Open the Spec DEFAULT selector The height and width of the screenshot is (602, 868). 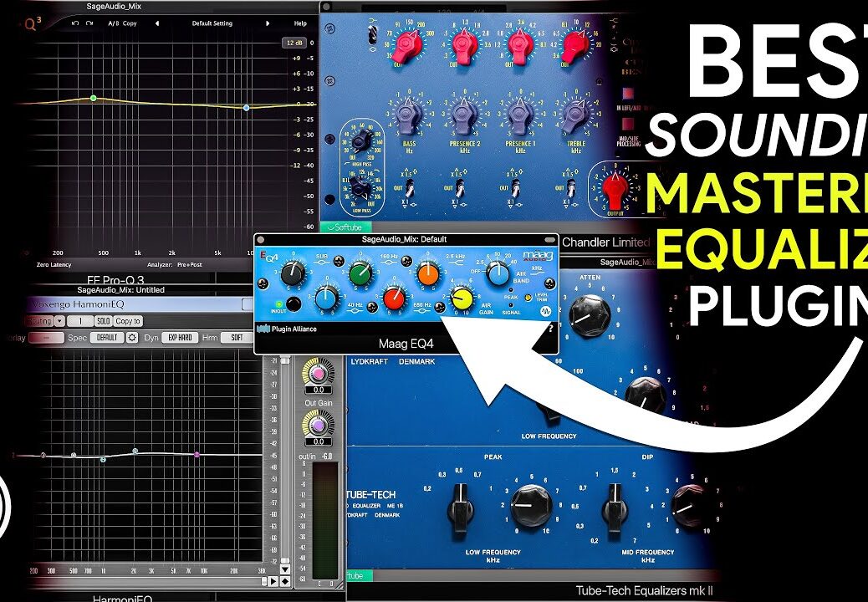click(107, 338)
